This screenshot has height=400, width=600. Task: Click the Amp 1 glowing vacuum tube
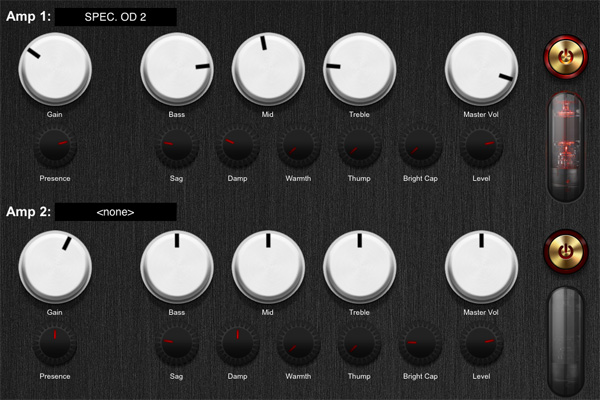coord(566,146)
